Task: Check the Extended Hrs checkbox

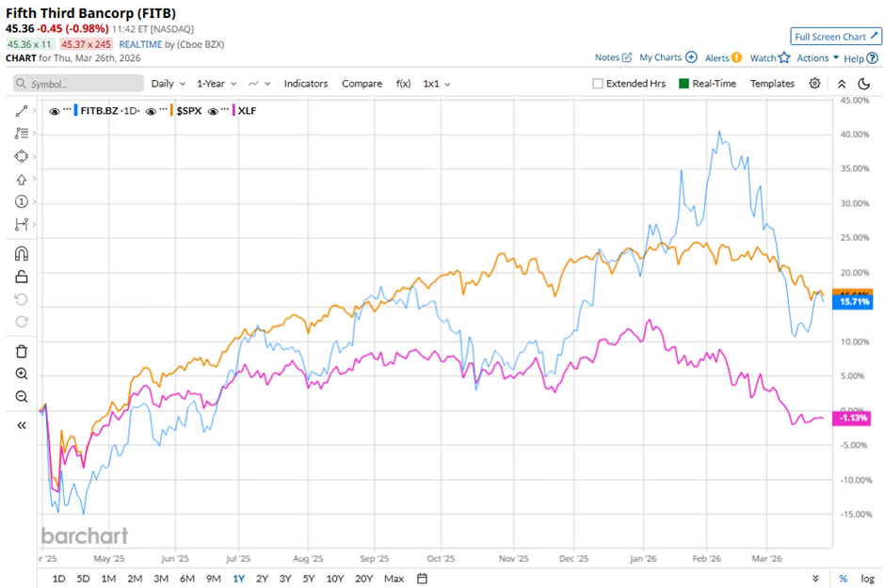Action: [x=598, y=84]
